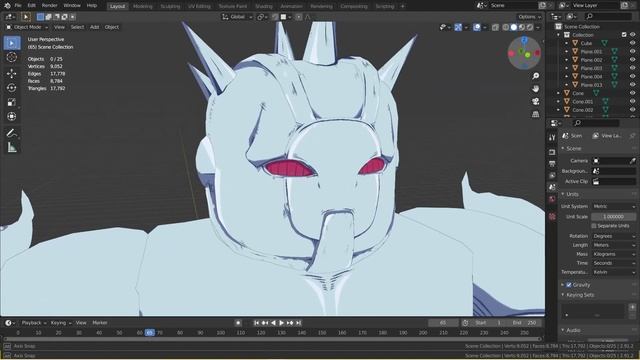The height and width of the screenshot is (360, 640).
Task: Switch to the Sculpting workspace tab
Action: click(170, 6)
